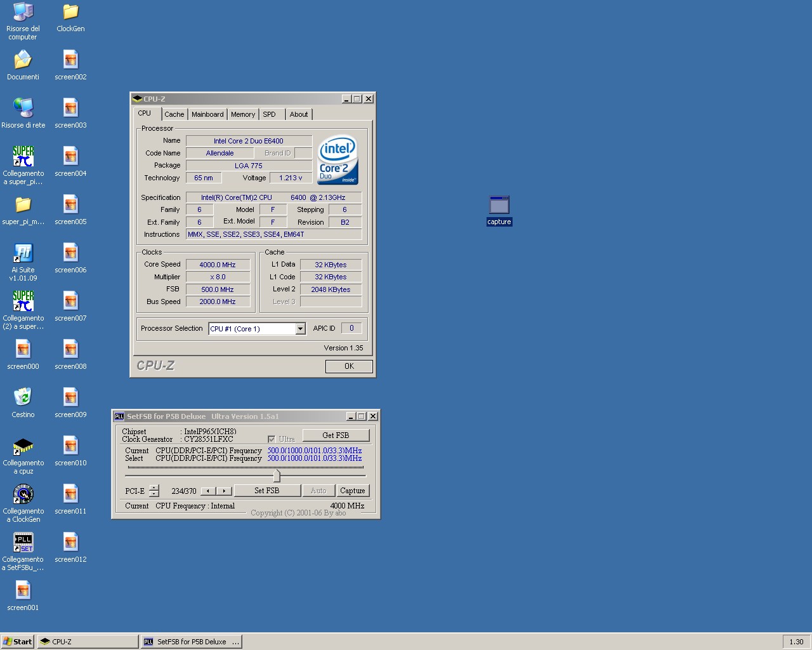812x650 pixels.
Task: Increase the PCI-E stepper value
Action: [154, 487]
